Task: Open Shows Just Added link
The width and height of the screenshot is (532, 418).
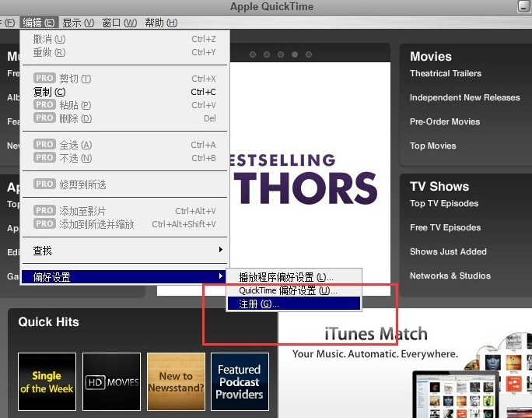Action: pos(448,251)
